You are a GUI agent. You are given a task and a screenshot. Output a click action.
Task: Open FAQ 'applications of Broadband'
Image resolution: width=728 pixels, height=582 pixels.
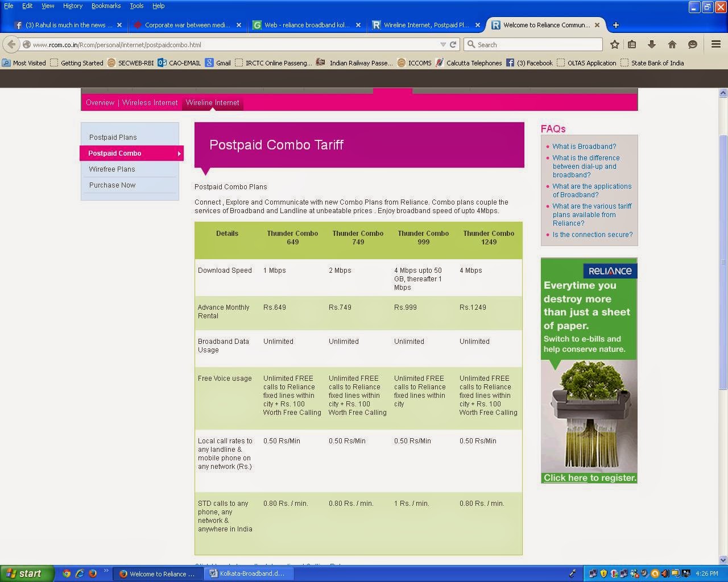pos(591,190)
